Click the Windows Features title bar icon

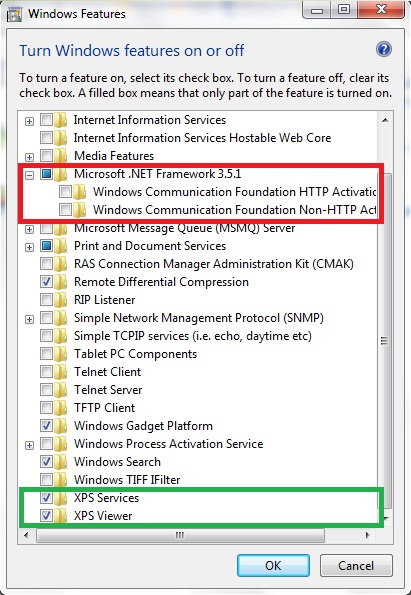[x=14, y=14]
